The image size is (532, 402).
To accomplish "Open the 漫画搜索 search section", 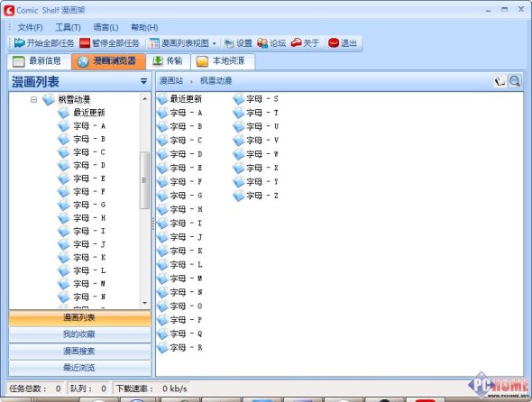I will tap(79, 352).
